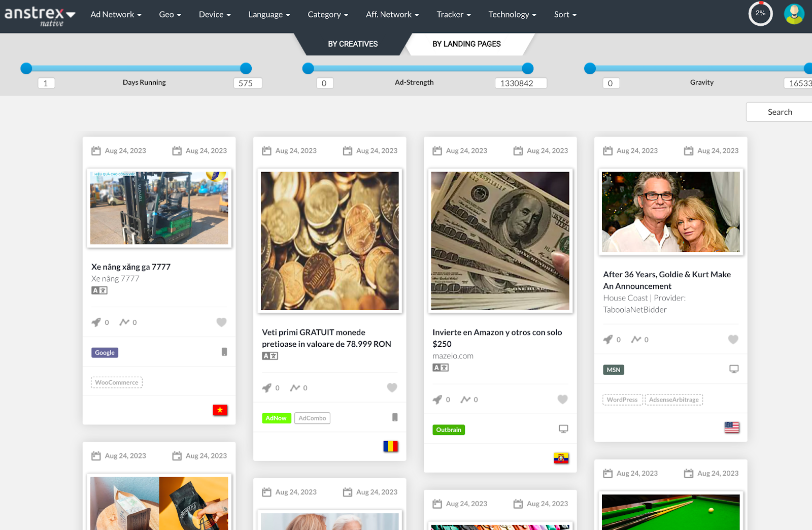This screenshot has height=530, width=812.
Task: Click the Days Running minimum slider handle
Action: [26, 69]
